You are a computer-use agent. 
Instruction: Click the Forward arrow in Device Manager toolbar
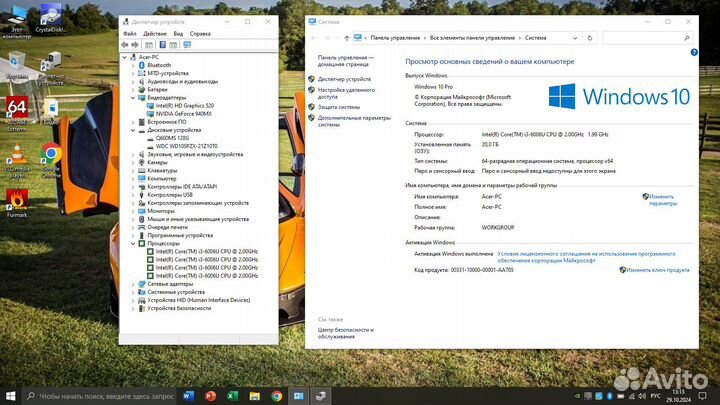[135, 45]
